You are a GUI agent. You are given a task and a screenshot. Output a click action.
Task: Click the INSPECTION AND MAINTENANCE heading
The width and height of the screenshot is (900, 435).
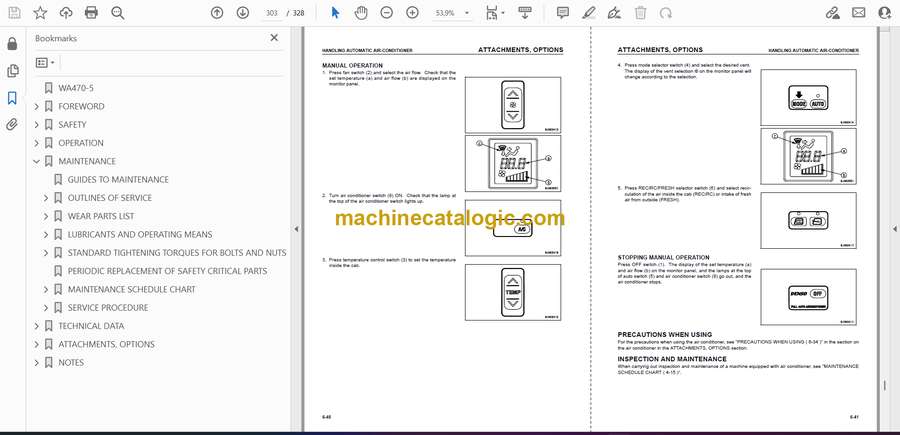pos(672,359)
